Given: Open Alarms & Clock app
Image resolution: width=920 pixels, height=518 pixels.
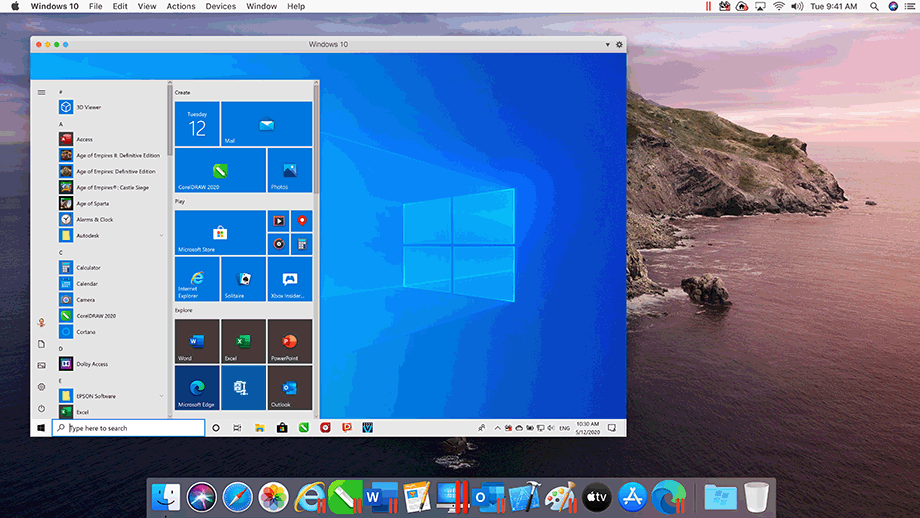Looking at the screenshot, I should (86, 219).
